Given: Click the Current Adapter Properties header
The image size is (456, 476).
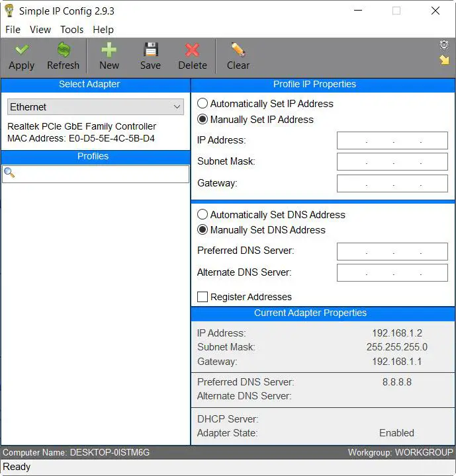Looking at the screenshot, I should 323,313.
